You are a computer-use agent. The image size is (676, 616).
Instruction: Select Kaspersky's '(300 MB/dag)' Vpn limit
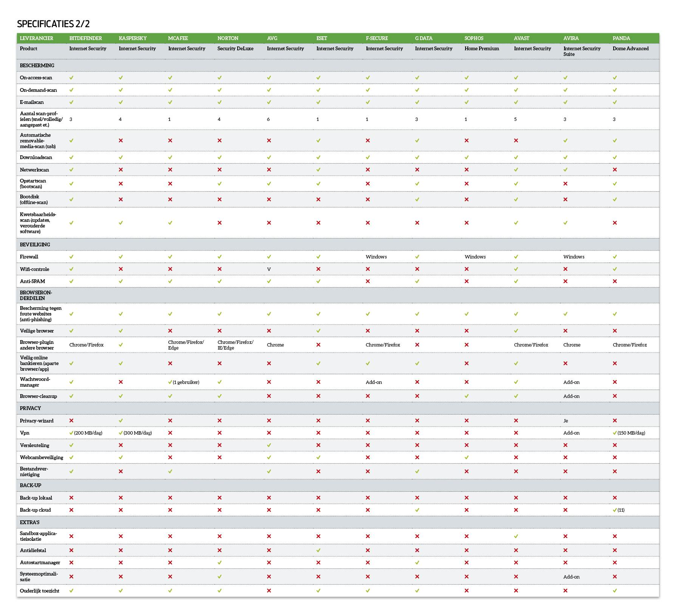point(138,433)
